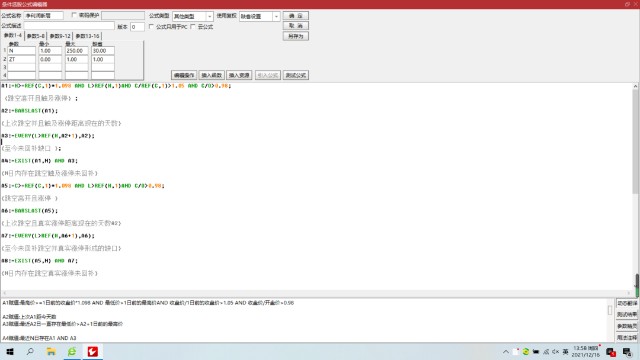
Task: Click code line starting with A3:=EVERY
Action: 48,136
